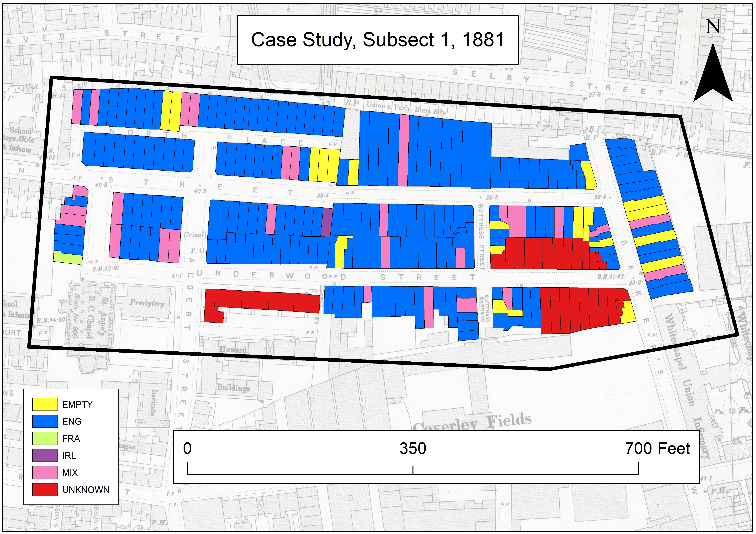756x534 pixels.
Task: Expand the legend panel box
Action: click(71, 447)
